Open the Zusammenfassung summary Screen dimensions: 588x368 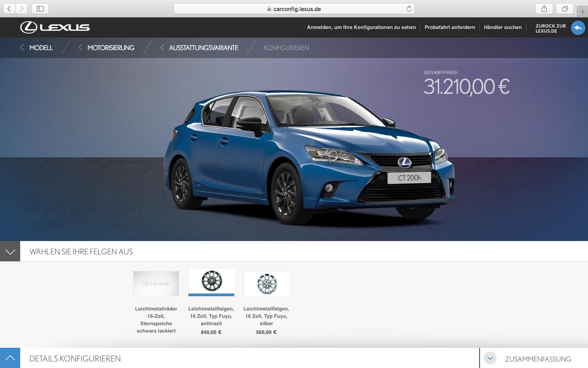click(x=538, y=359)
